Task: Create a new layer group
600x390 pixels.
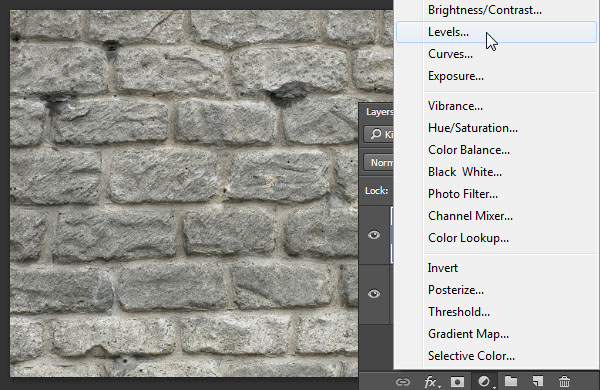Action: 511,381
